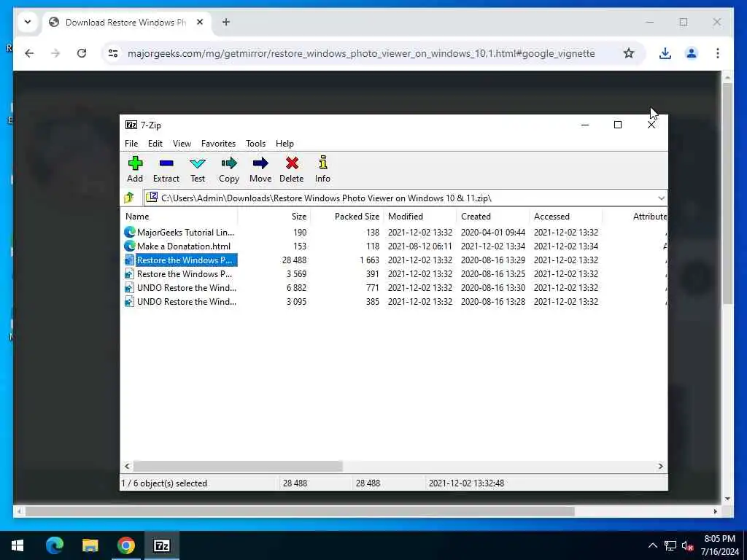Click the registry file icon on the 3 569 row

(129, 274)
